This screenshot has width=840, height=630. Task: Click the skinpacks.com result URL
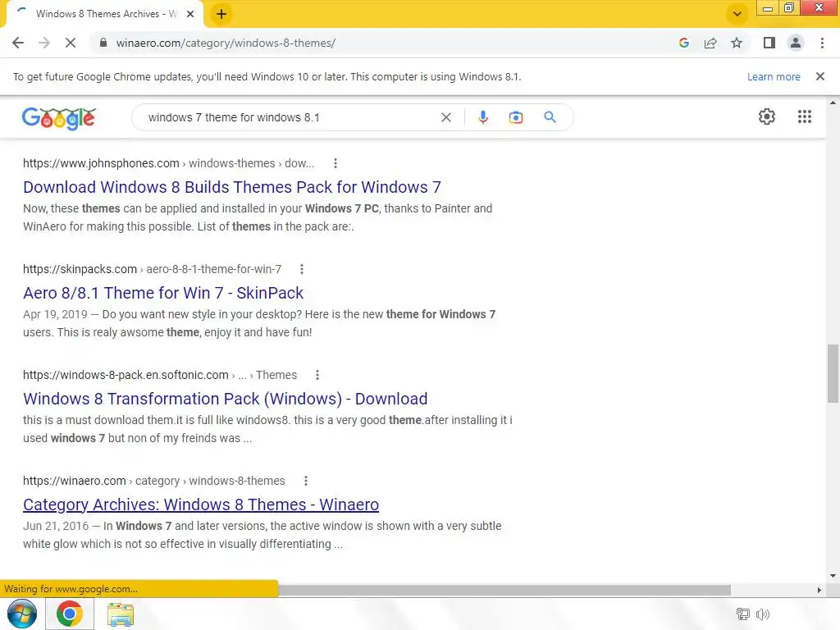(x=152, y=269)
